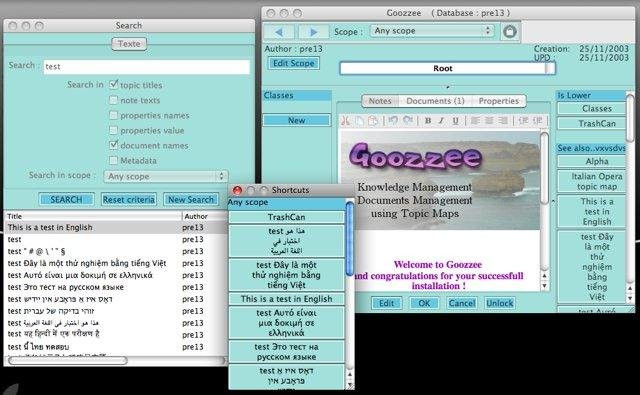Screen dimensions: 640x395
Task: Open Italian Opera topic map button
Action: [592, 182]
